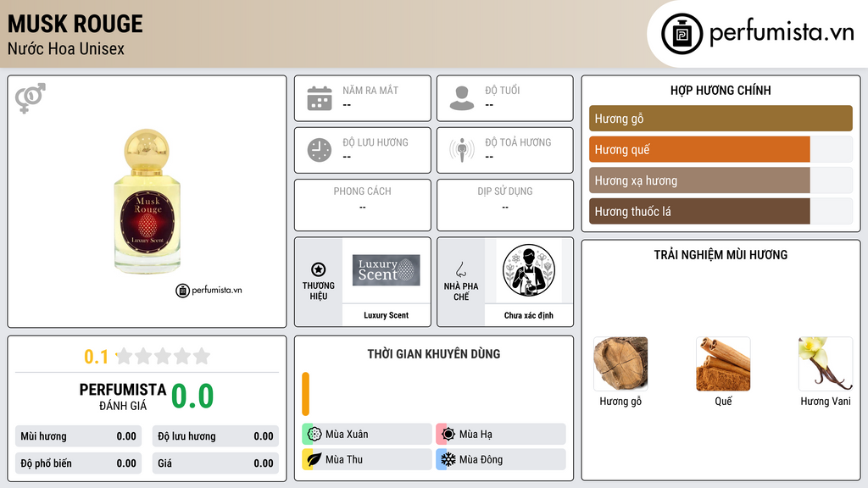Click the ĐỘ LƯU HƯƠNG card label
868x488 pixels.
(376, 142)
